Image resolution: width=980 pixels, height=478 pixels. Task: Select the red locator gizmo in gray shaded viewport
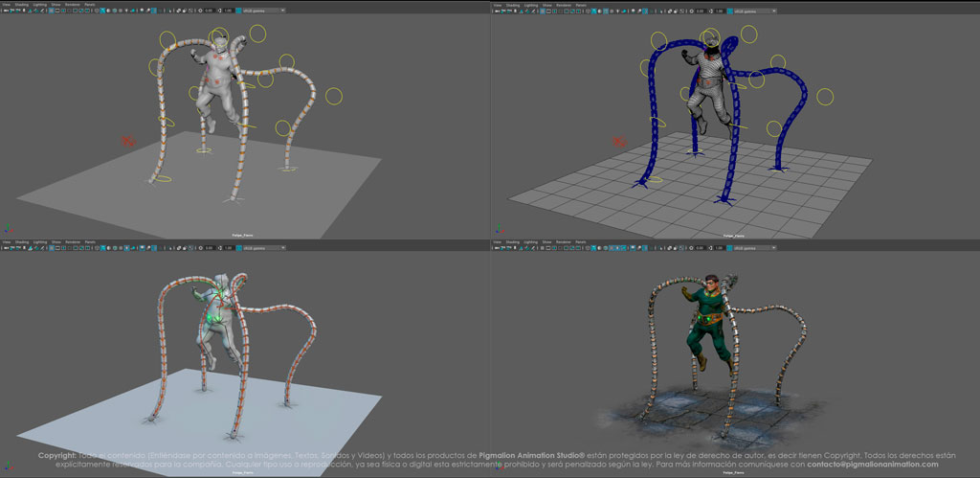(x=128, y=142)
